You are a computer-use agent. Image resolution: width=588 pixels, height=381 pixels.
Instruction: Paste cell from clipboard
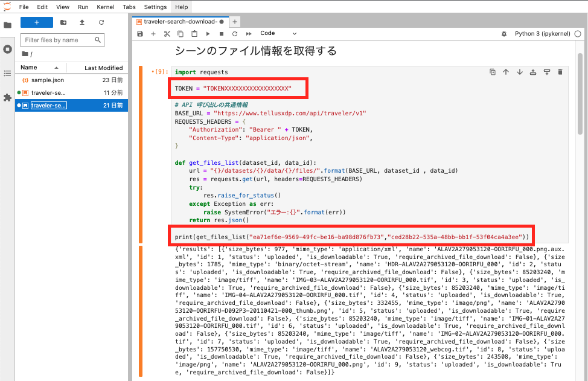point(194,34)
